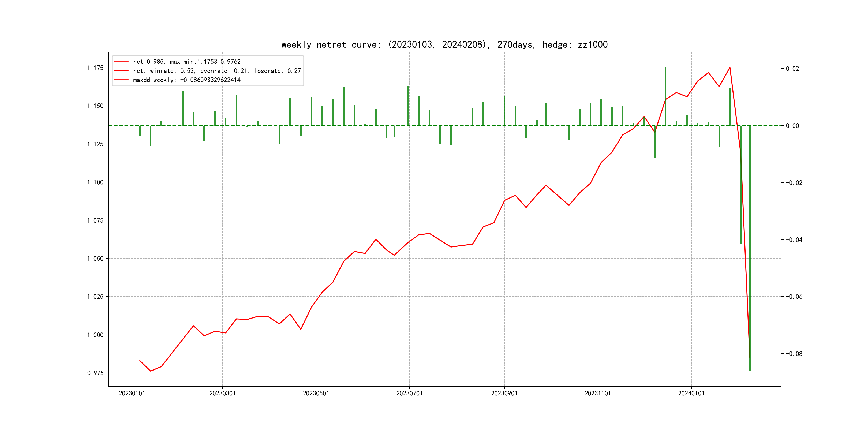
Task: Click the 20240101 x-axis date label
Action: coord(691,393)
